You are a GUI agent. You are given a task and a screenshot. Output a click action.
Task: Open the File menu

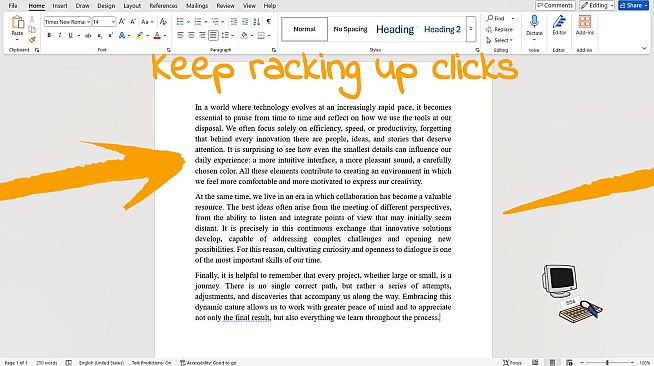13,6
